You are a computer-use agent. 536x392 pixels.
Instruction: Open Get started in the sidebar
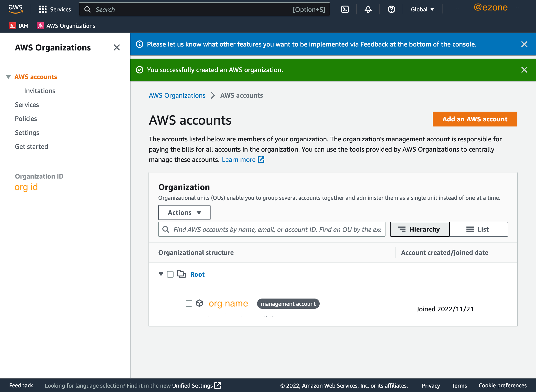(x=32, y=146)
